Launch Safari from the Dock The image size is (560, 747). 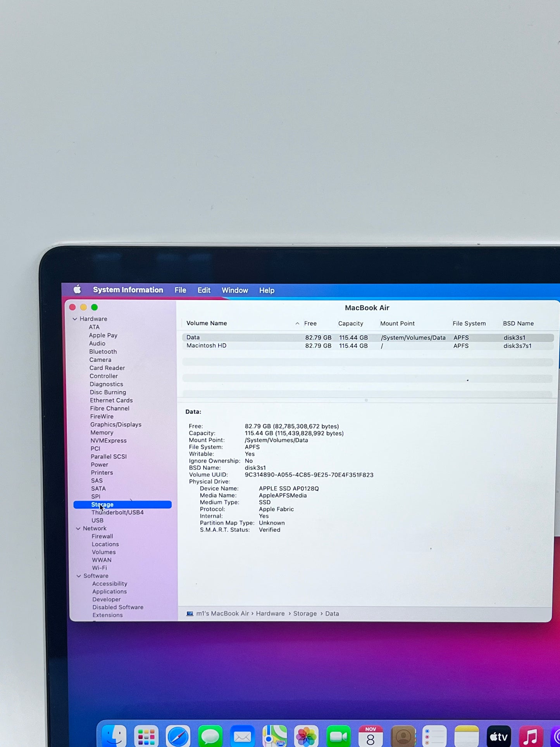pos(178,736)
